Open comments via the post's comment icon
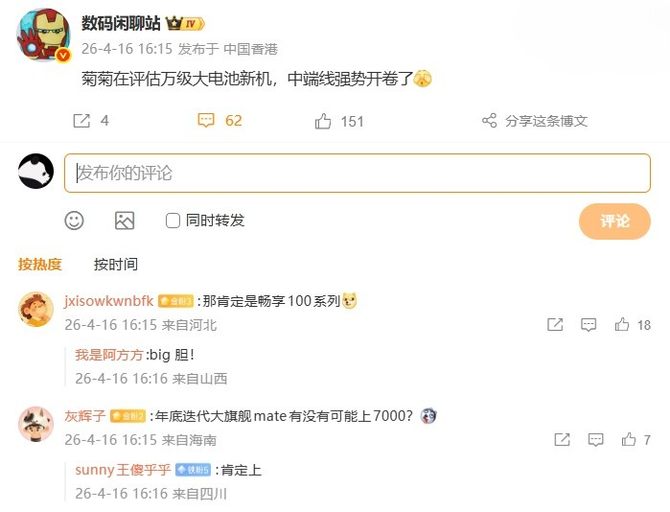The height and width of the screenshot is (512, 670). click(206, 121)
